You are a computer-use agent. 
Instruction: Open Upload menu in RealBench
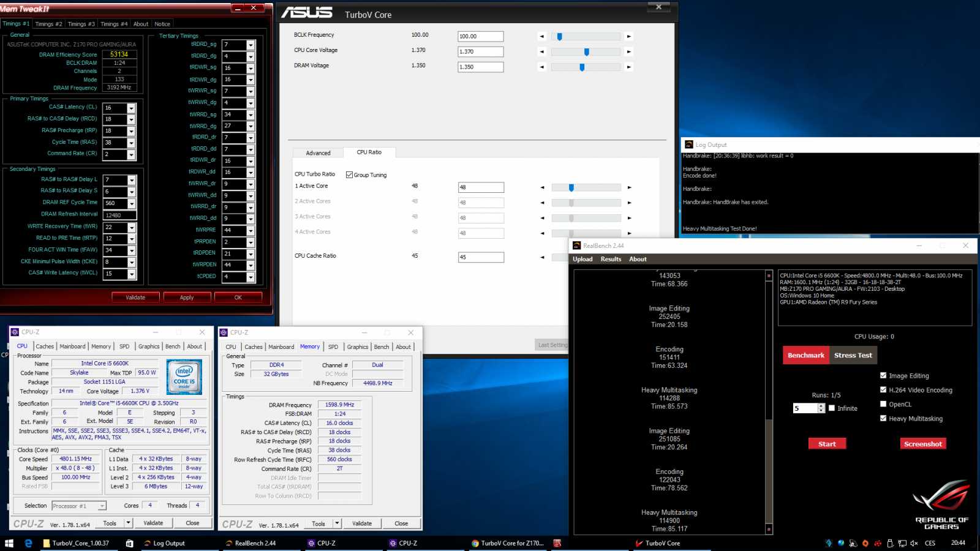click(582, 259)
